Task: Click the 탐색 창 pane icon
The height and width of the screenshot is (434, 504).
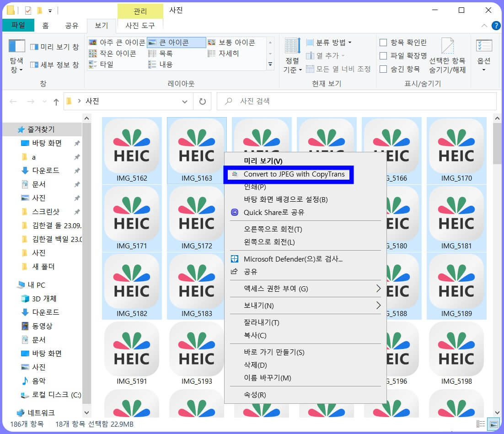Action: pyautogui.click(x=17, y=46)
